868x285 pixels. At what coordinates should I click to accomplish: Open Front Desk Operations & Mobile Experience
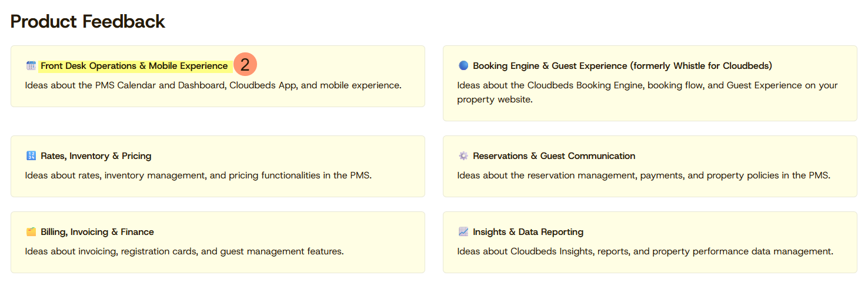coord(134,66)
